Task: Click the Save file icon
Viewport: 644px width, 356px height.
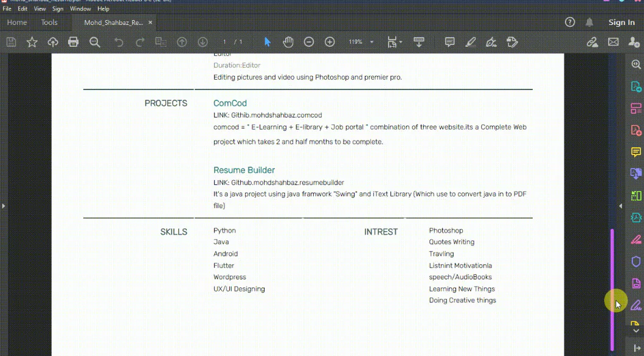Action: pyautogui.click(x=11, y=42)
